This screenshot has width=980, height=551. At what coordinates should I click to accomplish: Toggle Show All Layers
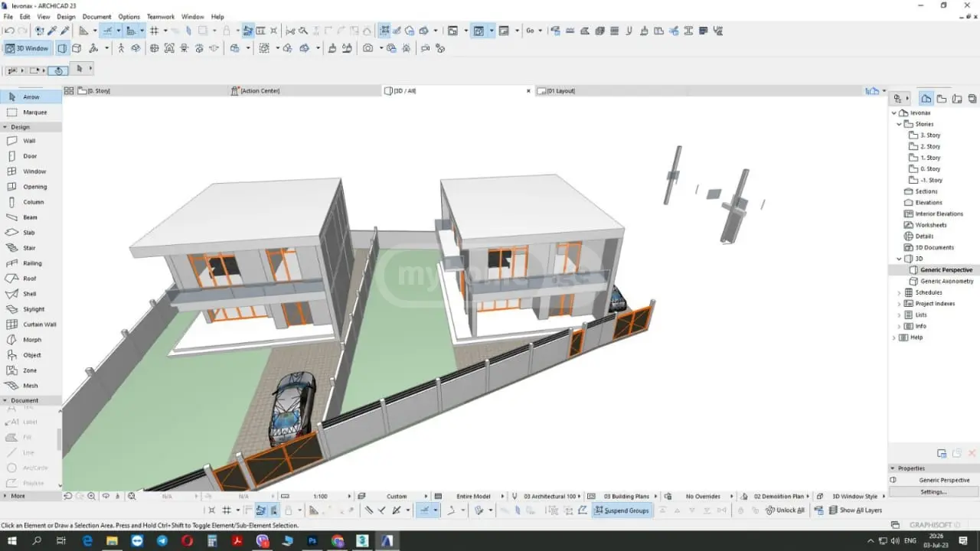pos(848,510)
